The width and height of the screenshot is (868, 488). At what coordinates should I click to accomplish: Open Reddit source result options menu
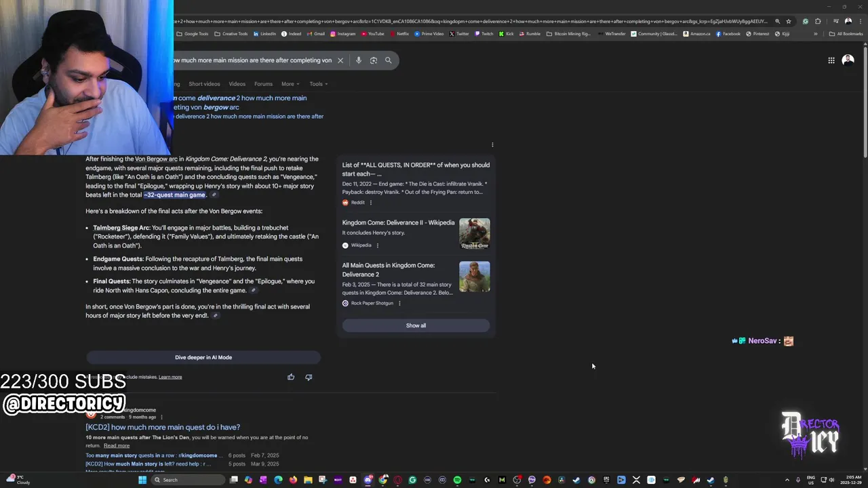click(370, 203)
